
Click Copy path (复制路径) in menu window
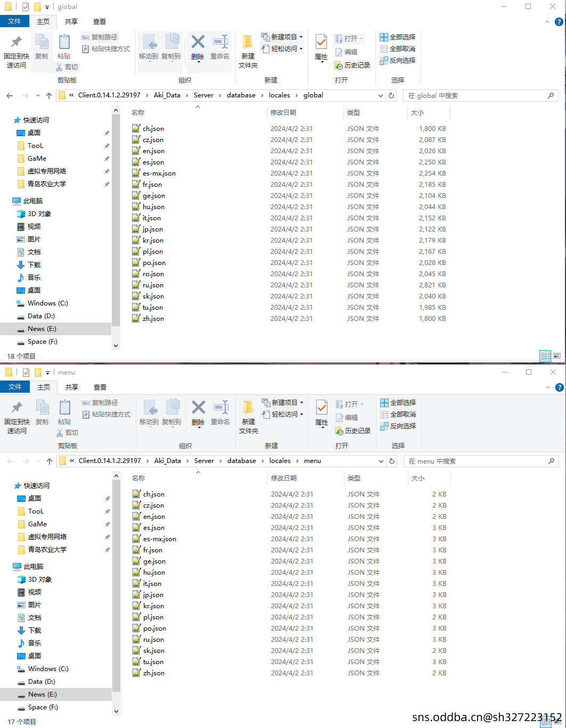[100, 403]
